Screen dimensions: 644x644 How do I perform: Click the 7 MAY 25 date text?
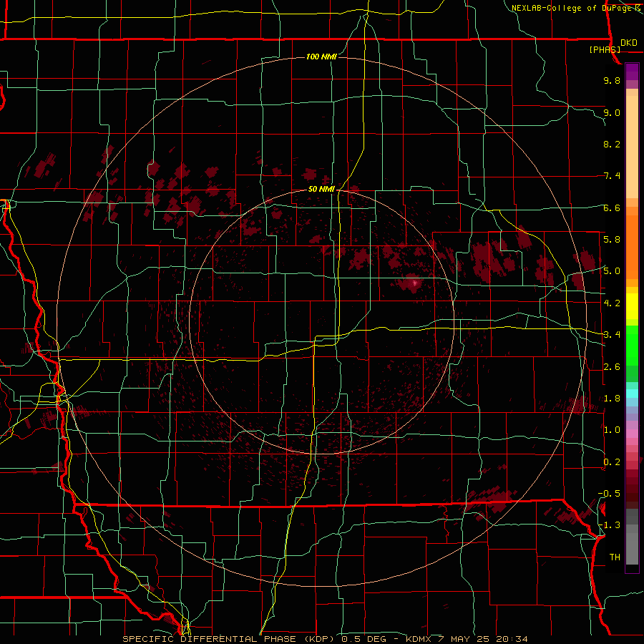[464, 639]
